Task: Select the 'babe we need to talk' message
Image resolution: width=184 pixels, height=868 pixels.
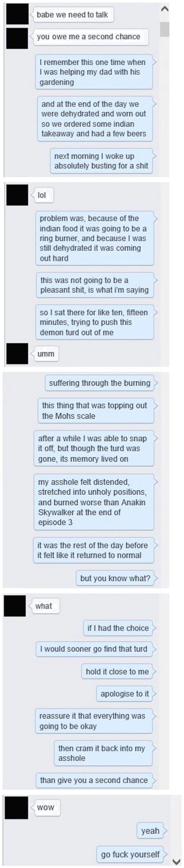Action: [x=72, y=15]
